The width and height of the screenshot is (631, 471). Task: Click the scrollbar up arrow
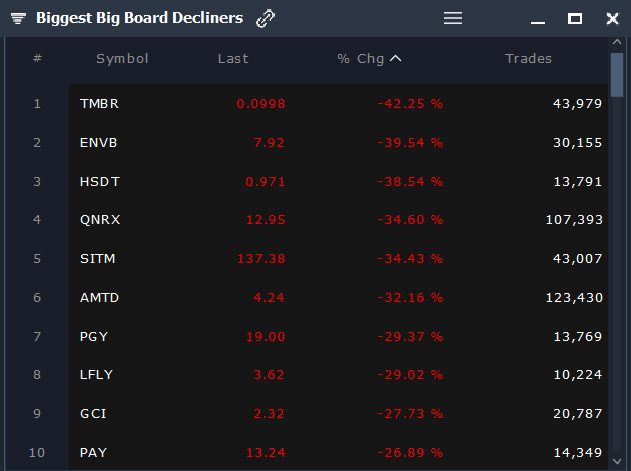pos(617,42)
